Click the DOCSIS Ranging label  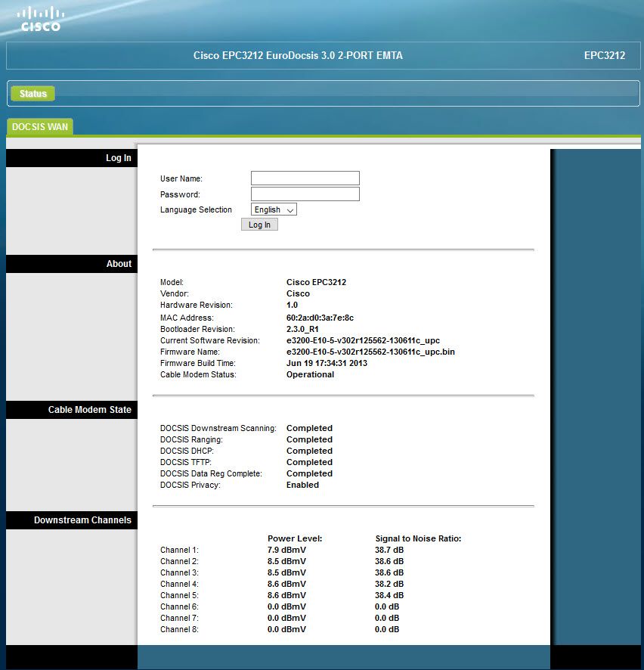coord(191,439)
